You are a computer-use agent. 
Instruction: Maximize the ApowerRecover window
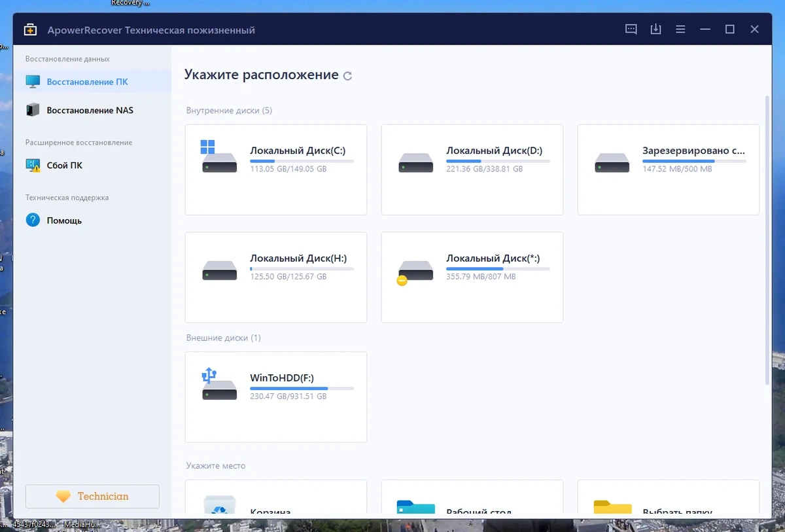[x=730, y=29]
